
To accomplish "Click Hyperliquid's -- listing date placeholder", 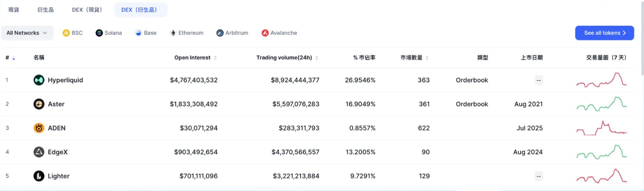I will [539, 80].
